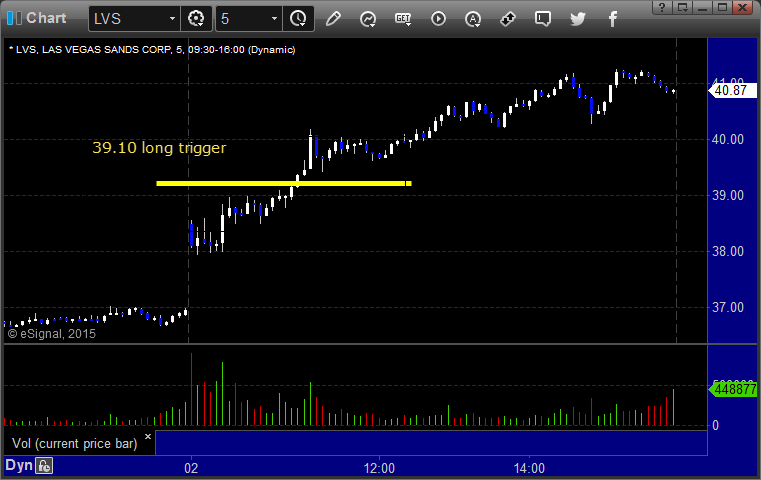Click the 40.87 current price label
Image resolution: width=761 pixels, height=480 pixels.
(x=731, y=90)
